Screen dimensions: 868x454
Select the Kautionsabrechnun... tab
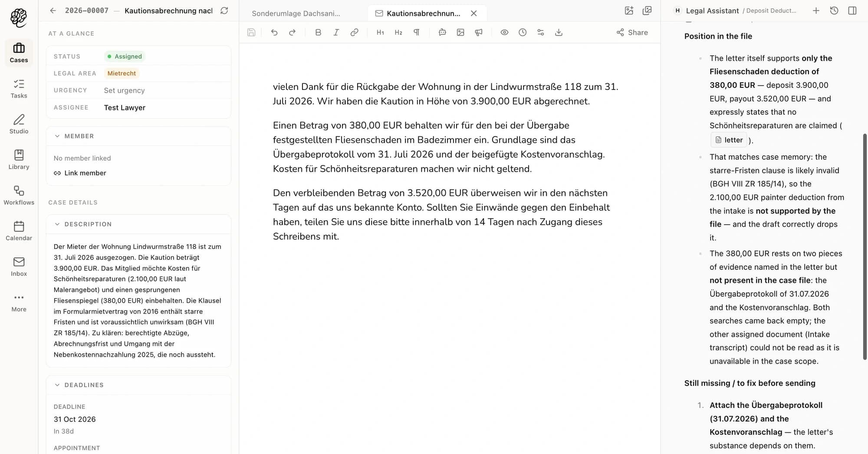click(x=423, y=13)
